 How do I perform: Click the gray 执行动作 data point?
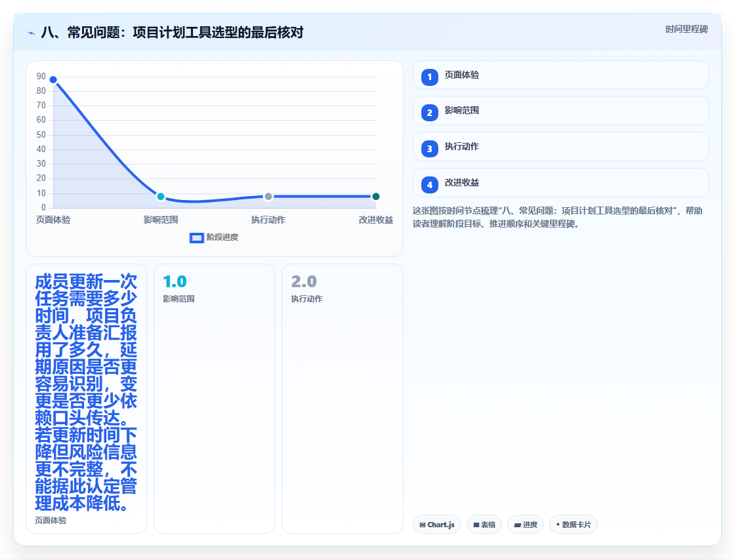pos(268,196)
